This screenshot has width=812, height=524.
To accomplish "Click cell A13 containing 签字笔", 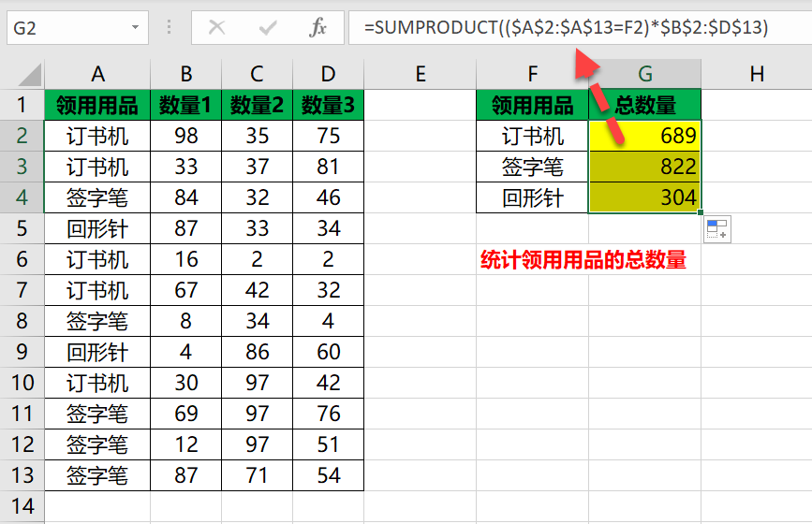I will (97, 475).
